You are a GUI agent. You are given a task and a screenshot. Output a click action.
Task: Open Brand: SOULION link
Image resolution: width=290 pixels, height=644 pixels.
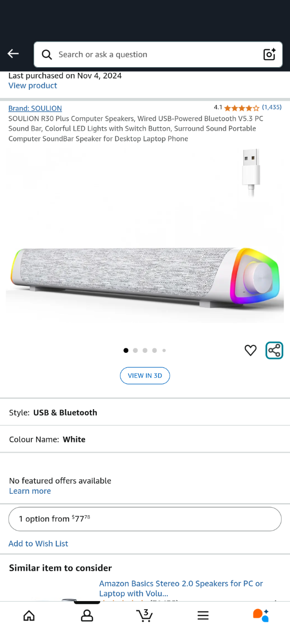[x=35, y=108]
